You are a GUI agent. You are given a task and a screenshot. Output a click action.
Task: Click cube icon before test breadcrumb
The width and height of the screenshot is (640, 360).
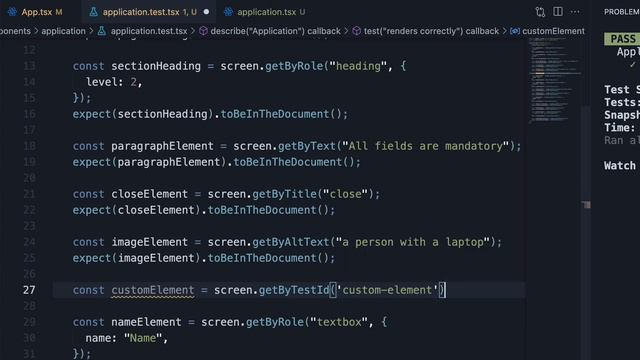click(x=356, y=31)
